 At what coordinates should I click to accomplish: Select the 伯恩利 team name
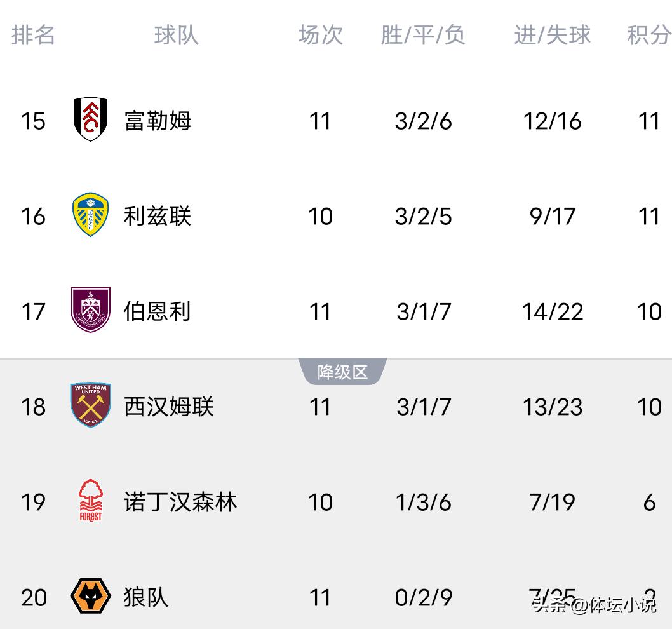point(158,311)
